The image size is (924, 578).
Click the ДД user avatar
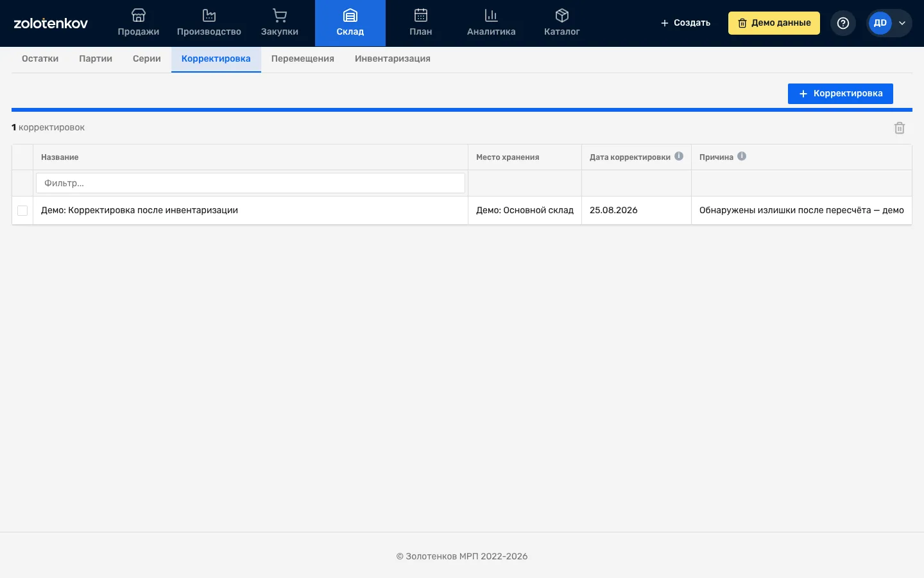[880, 23]
